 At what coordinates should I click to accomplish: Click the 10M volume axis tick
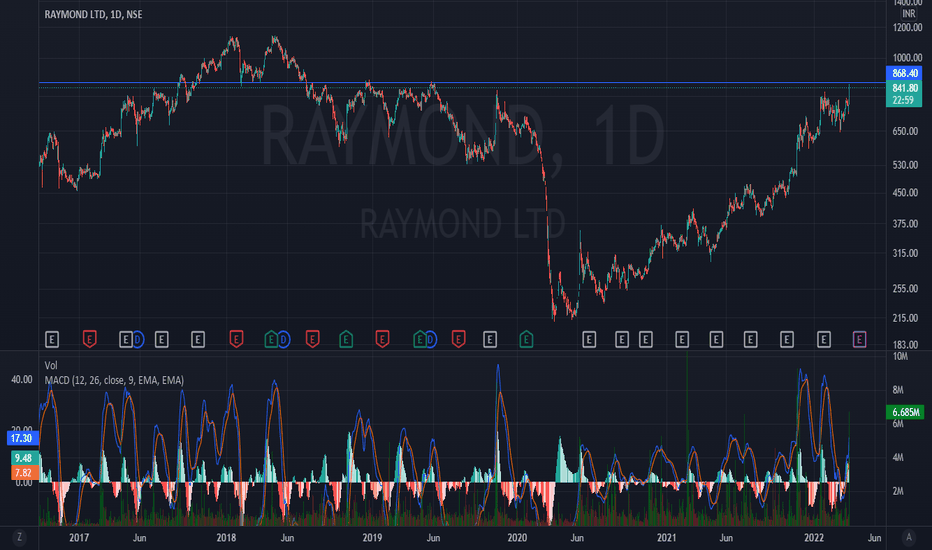point(900,356)
